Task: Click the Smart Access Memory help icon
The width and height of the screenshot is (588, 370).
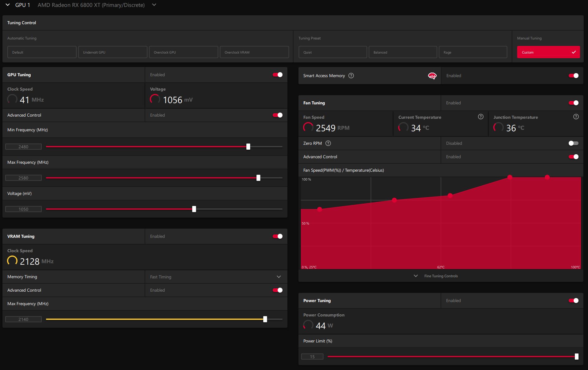Action: 351,76
